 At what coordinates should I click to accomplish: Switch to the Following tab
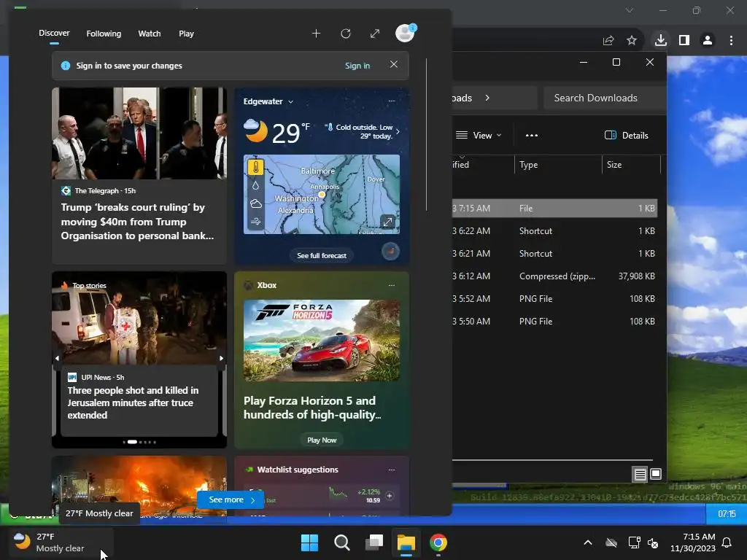click(x=104, y=34)
